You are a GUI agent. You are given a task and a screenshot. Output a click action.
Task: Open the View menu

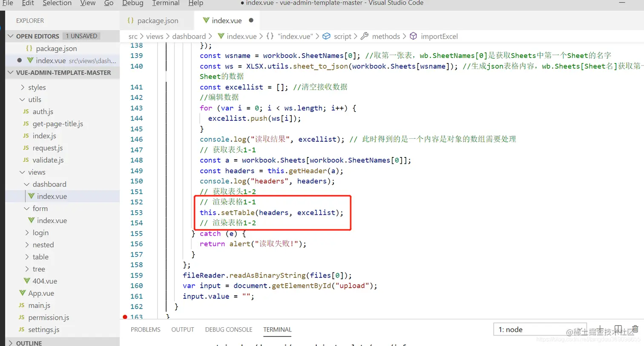(88, 3)
